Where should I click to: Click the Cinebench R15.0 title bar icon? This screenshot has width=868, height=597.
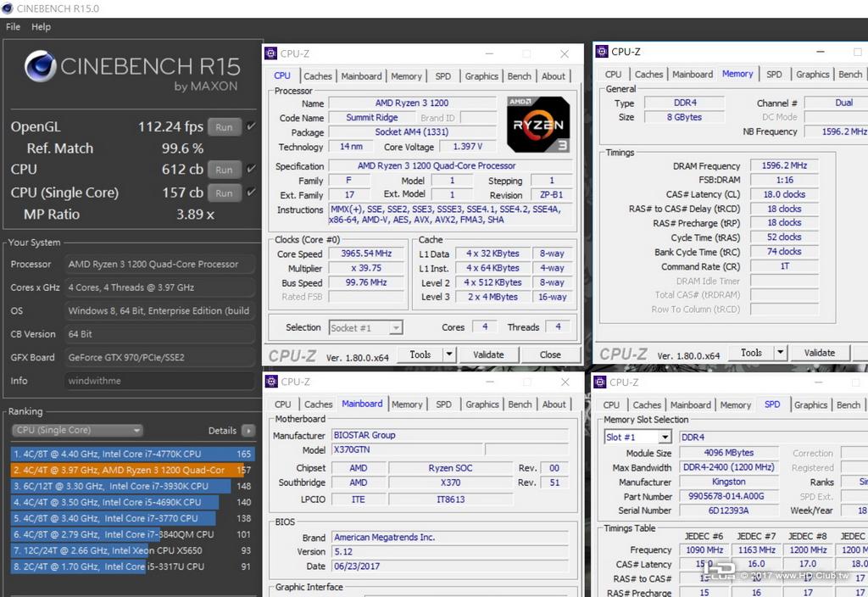[x=7, y=8]
